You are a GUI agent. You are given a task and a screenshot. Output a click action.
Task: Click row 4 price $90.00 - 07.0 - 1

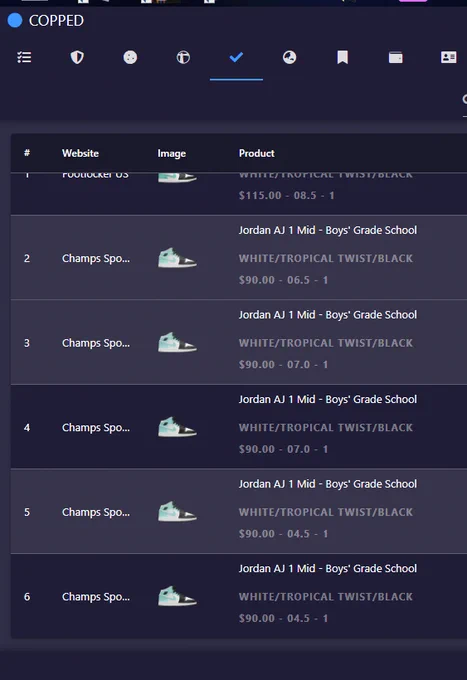click(x=283, y=449)
